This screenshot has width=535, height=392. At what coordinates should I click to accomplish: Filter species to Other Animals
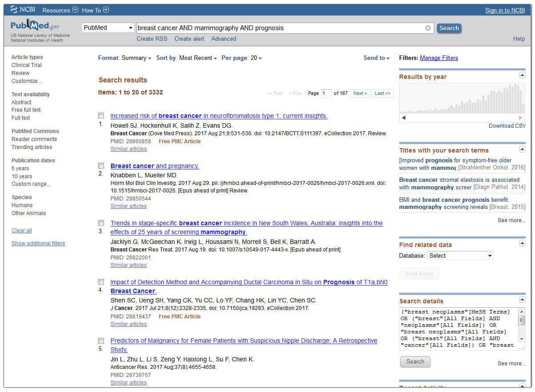[29, 213]
